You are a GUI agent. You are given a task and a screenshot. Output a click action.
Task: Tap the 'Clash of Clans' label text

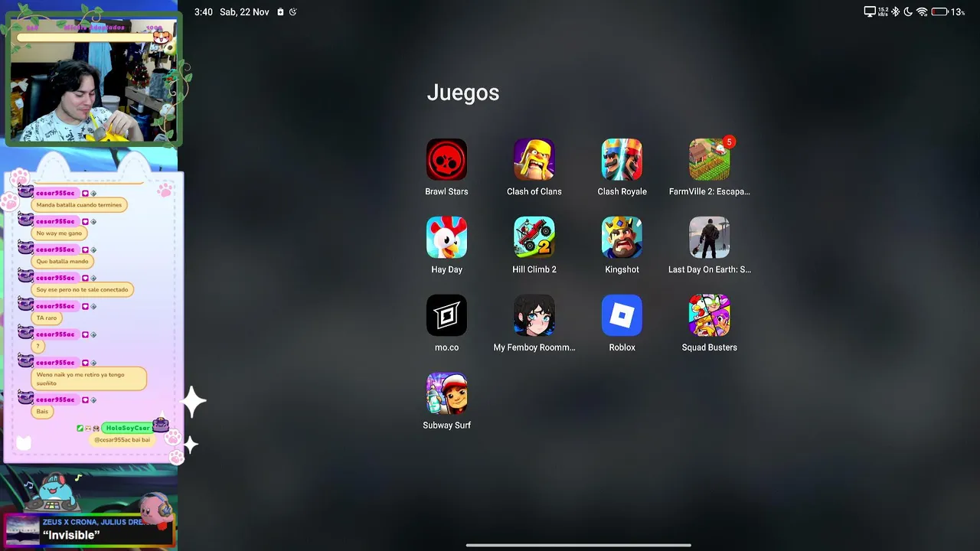click(534, 191)
